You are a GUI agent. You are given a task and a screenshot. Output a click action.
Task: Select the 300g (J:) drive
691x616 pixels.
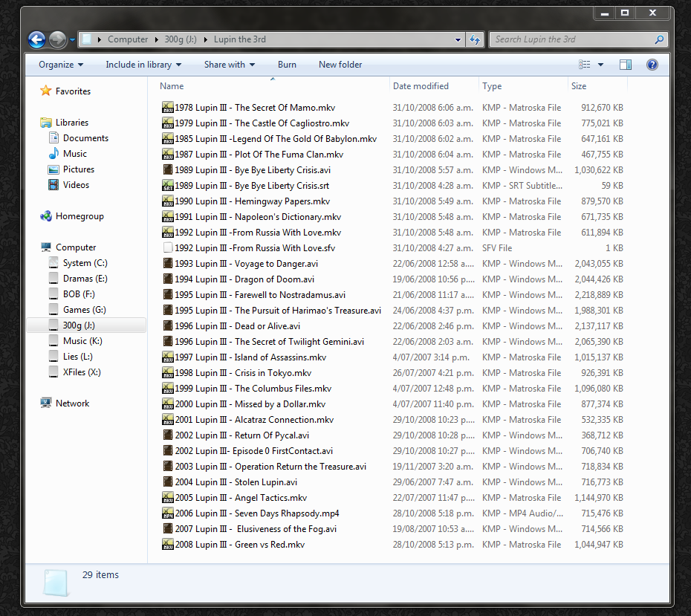[x=86, y=325]
